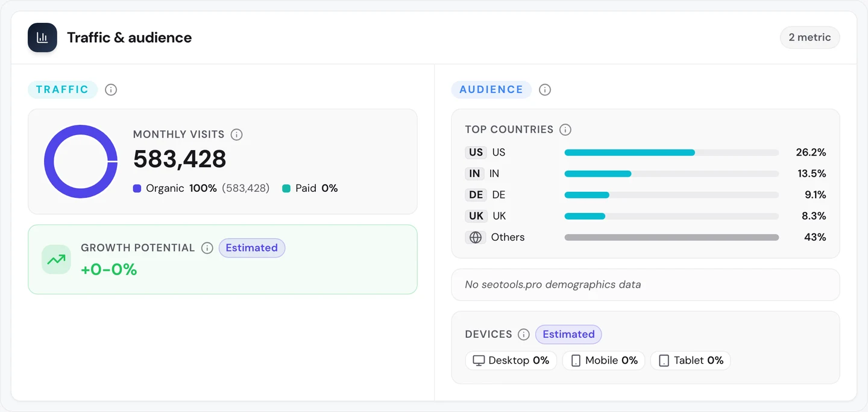Click the green trending-up growth icon
The image size is (868, 412).
point(56,259)
